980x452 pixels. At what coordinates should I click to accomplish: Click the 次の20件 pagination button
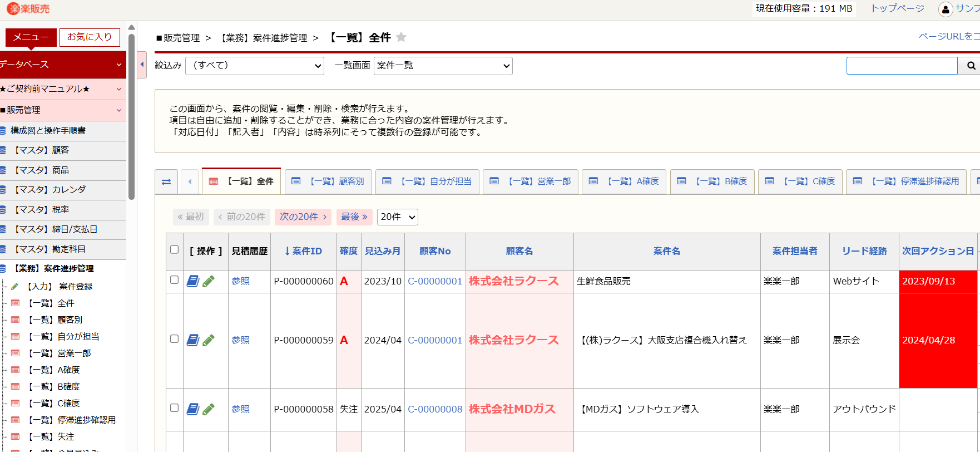303,217
